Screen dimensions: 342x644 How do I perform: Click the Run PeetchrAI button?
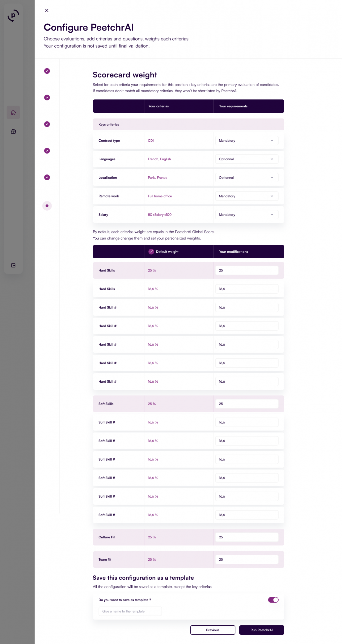261,630
